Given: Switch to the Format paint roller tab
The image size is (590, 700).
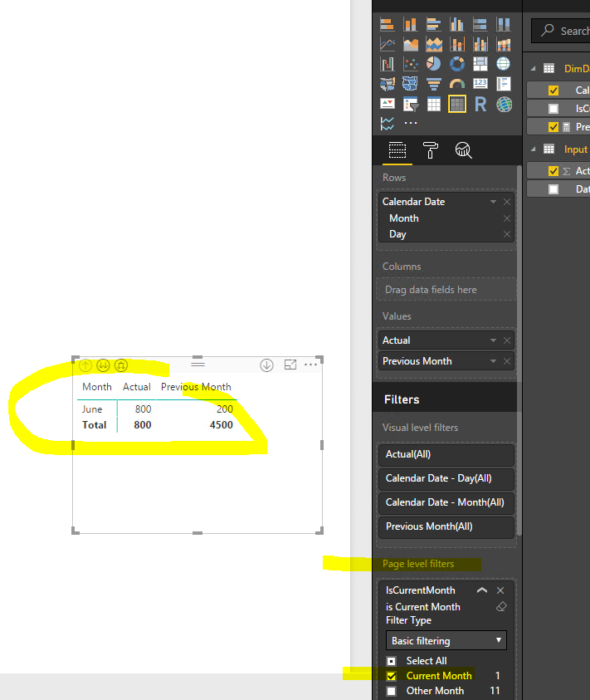Looking at the screenshot, I should point(430,150).
